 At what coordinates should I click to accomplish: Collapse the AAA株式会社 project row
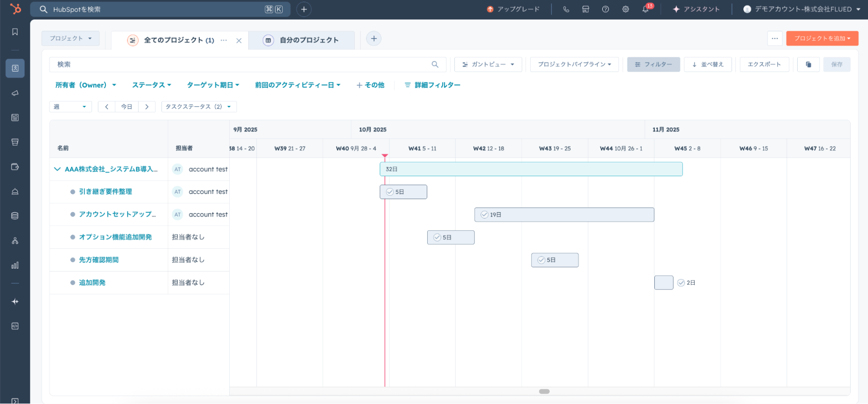point(57,169)
